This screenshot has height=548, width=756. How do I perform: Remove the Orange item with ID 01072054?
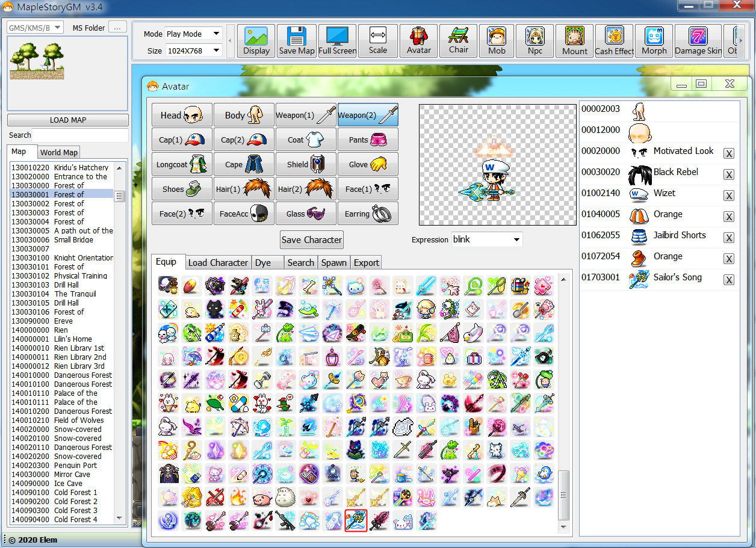click(729, 259)
